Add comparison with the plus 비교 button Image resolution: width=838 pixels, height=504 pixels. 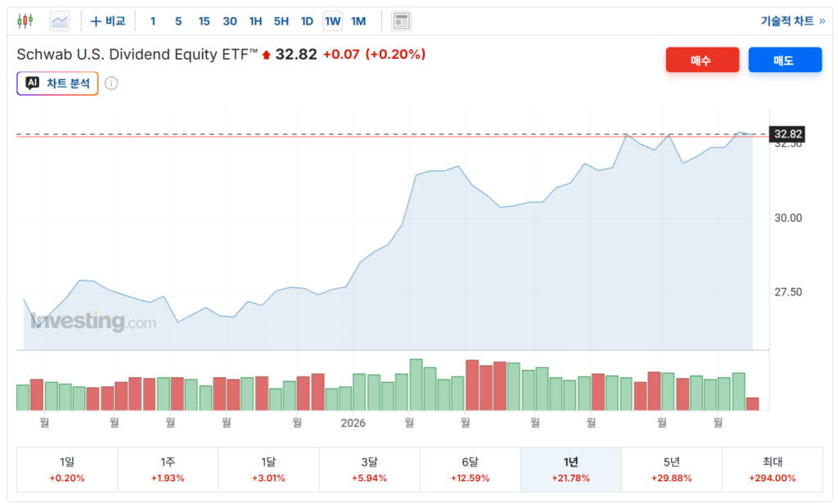click(x=108, y=21)
